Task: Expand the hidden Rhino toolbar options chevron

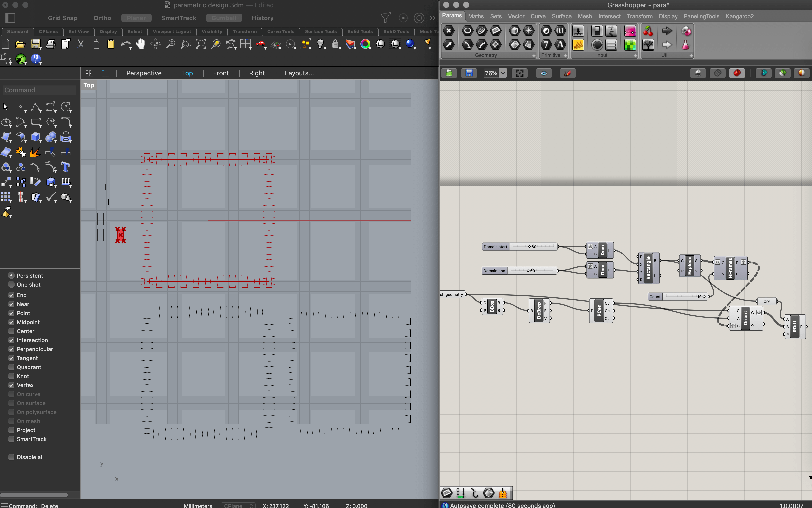Action: click(x=433, y=18)
